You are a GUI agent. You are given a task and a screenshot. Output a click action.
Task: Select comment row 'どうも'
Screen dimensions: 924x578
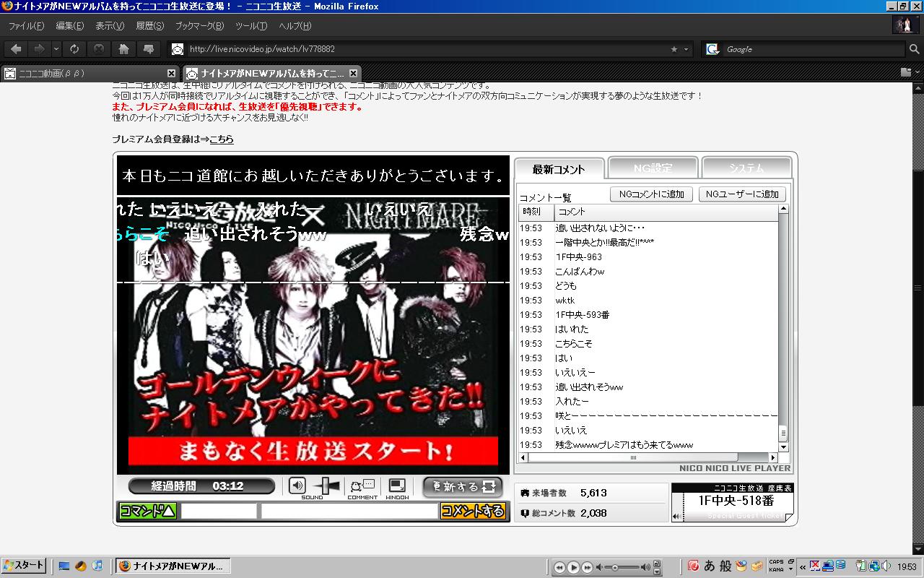click(648, 286)
